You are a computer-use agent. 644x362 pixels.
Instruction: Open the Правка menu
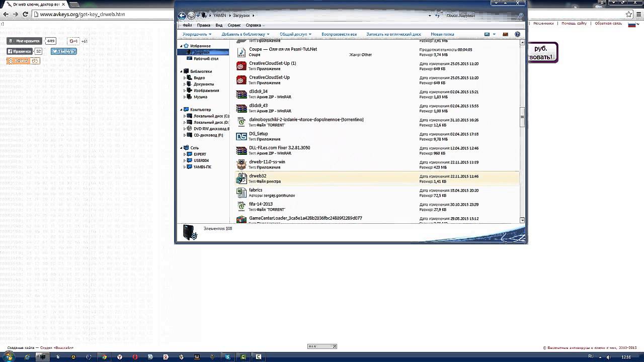(204, 25)
